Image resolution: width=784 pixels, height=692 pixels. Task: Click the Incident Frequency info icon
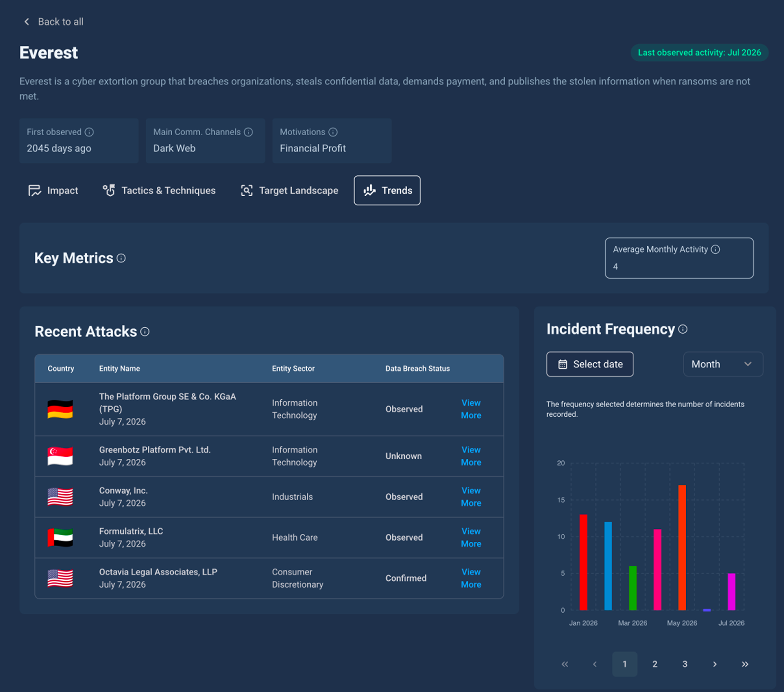click(683, 329)
